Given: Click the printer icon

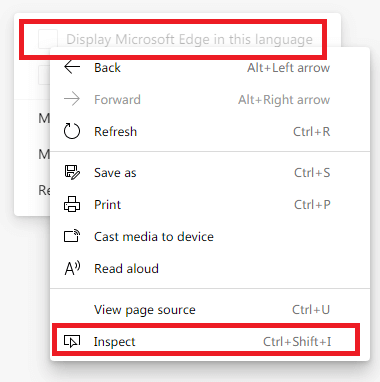Looking at the screenshot, I should (x=72, y=204).
